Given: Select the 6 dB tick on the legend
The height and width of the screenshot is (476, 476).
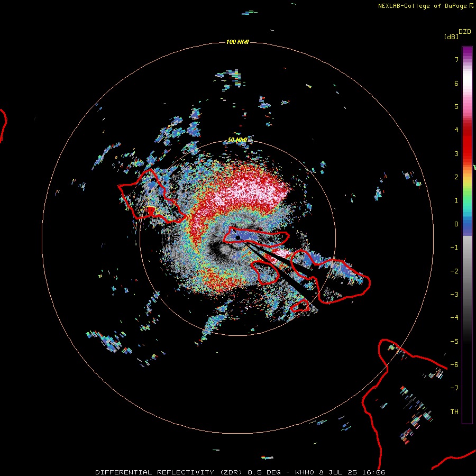Looking at the screenshot, I should [456, 83].
